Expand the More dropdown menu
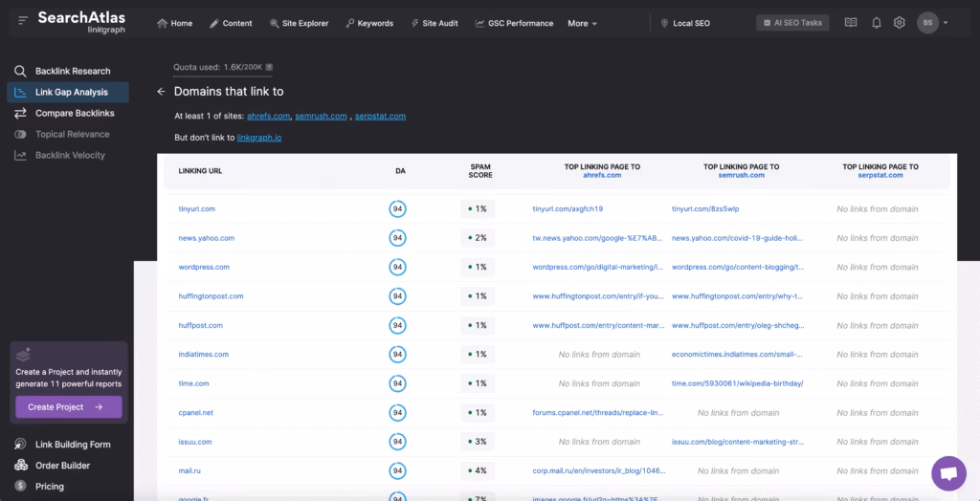This screenshot has width=980, height=501. 582,23
